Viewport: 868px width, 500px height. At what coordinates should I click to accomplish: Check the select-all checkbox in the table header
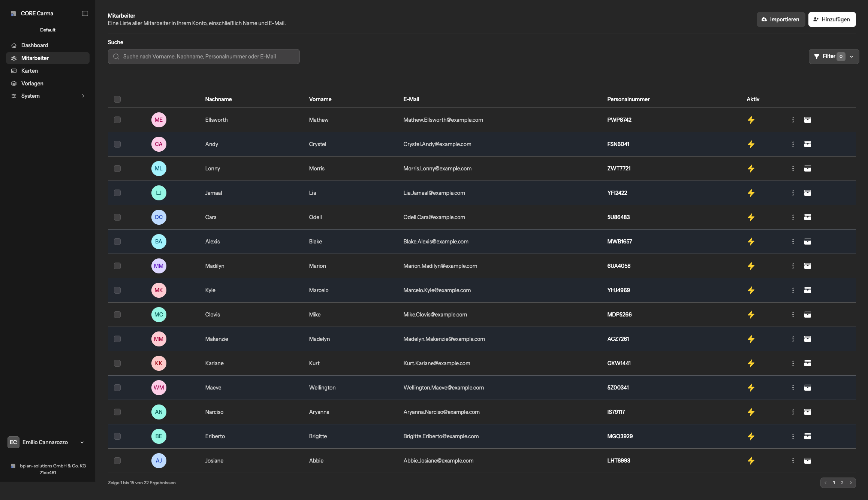pyautogui.click(x=117, y=99)
